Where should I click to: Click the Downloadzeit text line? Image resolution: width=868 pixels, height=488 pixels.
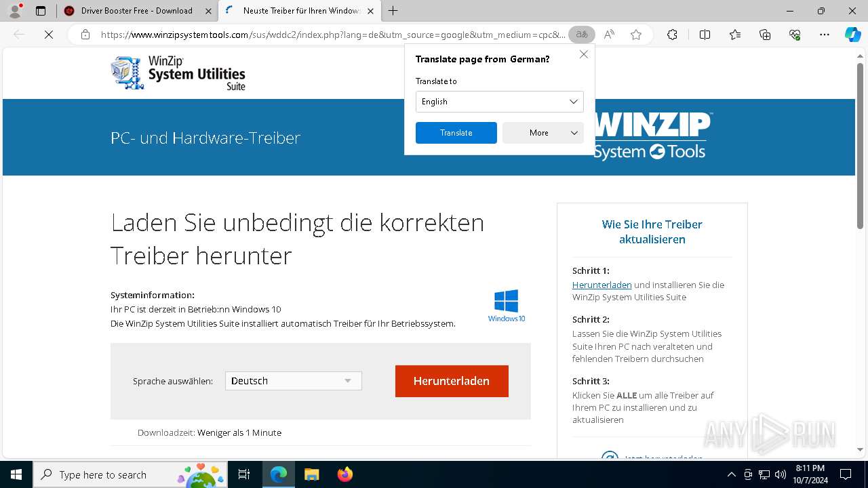210,432
